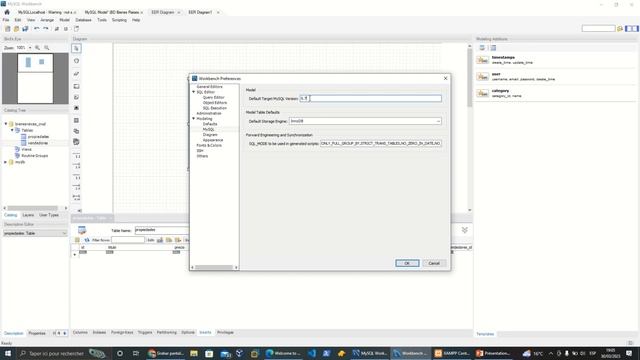Select the new layer tool in diagram toolbar
This screenshot has width=640, height=360.
point(76,87)
